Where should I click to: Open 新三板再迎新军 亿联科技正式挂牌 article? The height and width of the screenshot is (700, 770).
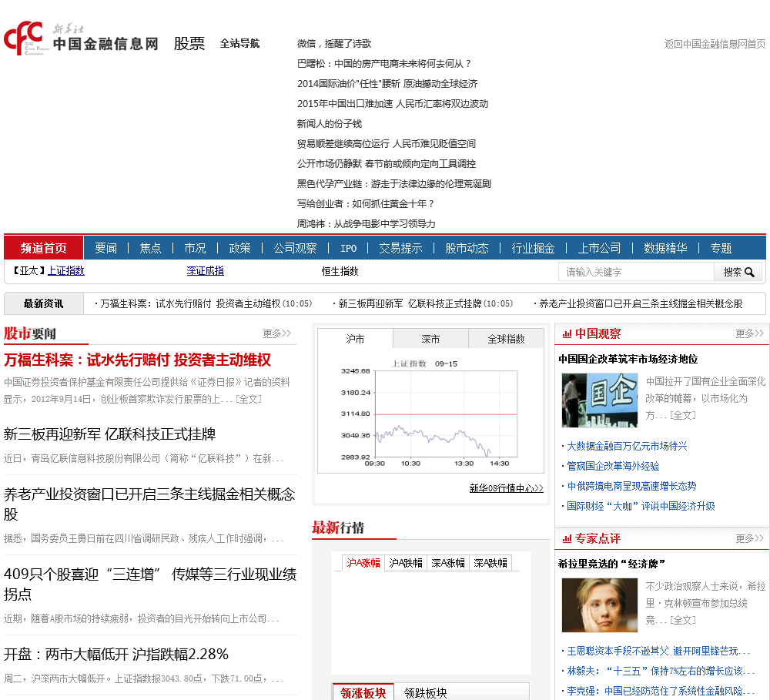tap(109, 434)
